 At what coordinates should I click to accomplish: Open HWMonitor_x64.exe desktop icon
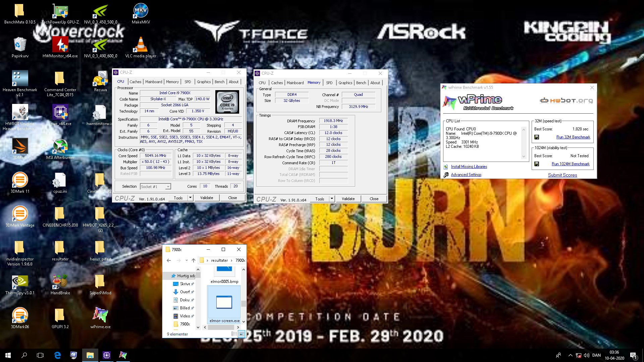[60, 48]
